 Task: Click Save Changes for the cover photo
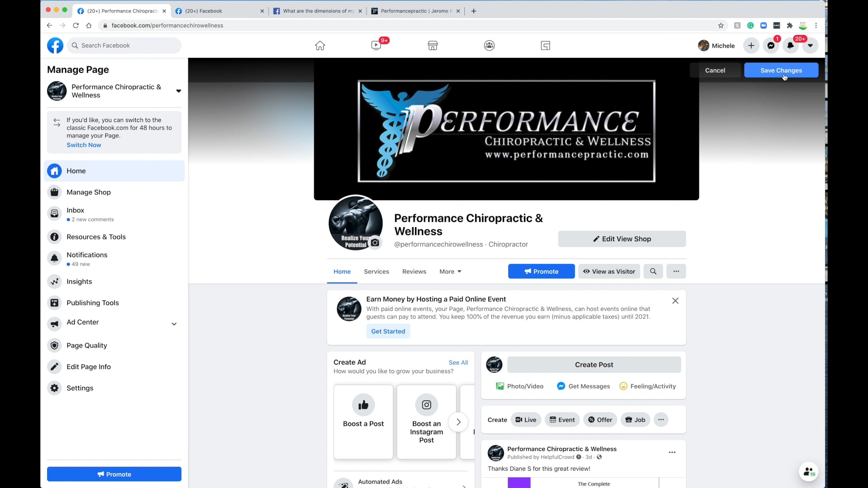781,70
